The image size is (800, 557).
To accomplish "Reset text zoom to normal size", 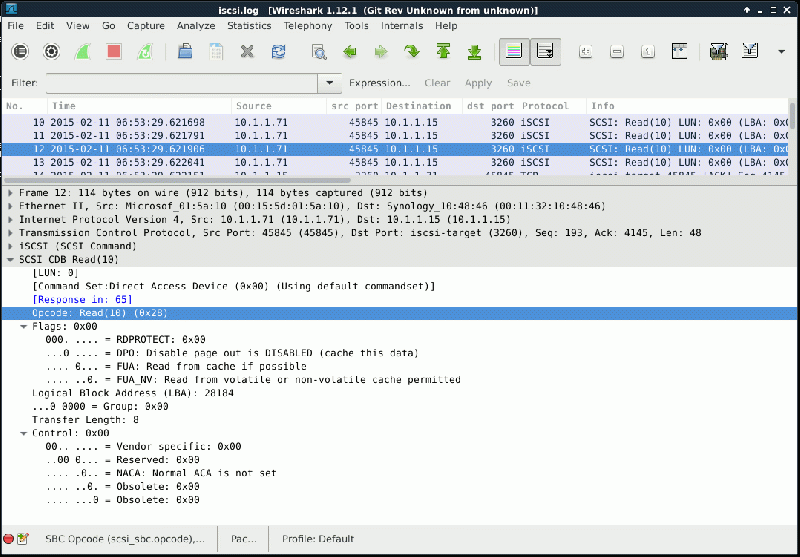I will click(x=648, y=52).
